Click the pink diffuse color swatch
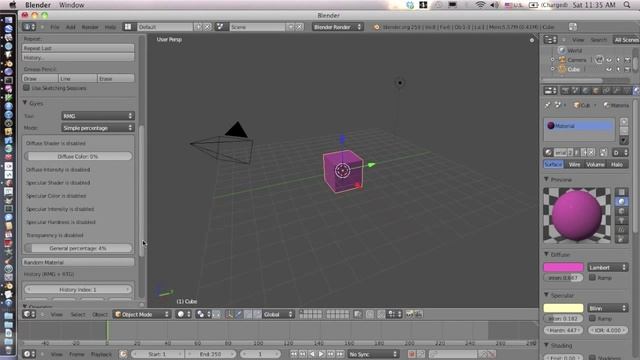This screenshot has width=640, height=360. coord(563,267)
